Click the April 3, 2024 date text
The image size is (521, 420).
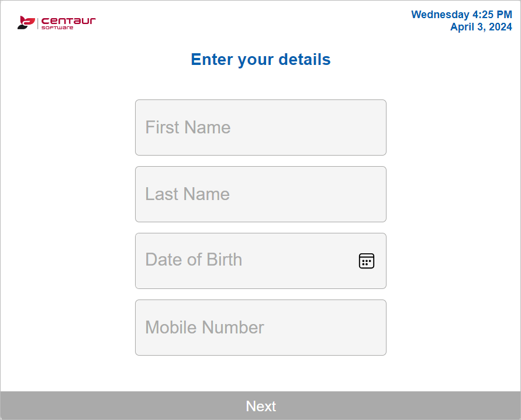click(481, 27)
